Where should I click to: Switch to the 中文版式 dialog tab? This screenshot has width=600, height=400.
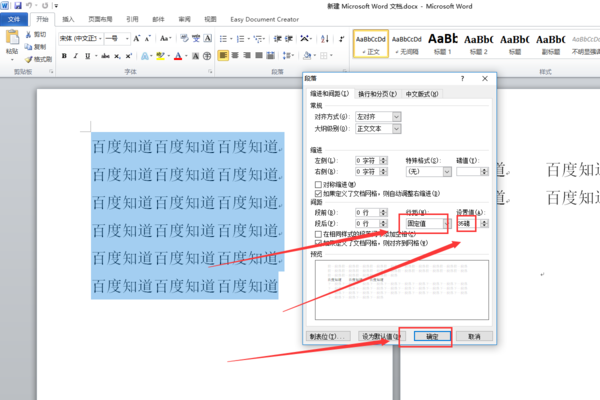(x=422, y=94)
